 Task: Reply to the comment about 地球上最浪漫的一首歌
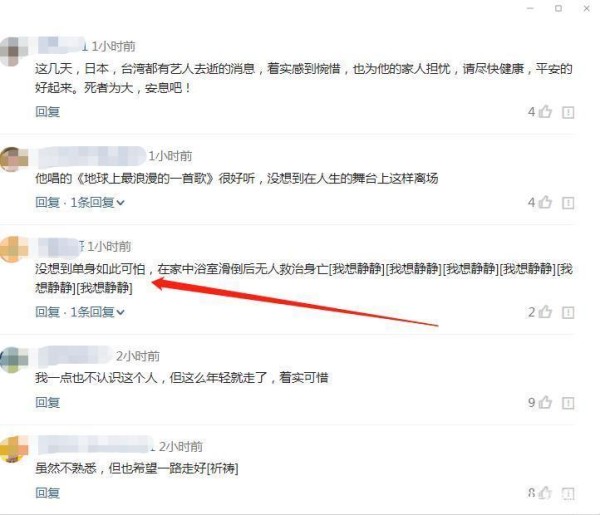(47, 202)
